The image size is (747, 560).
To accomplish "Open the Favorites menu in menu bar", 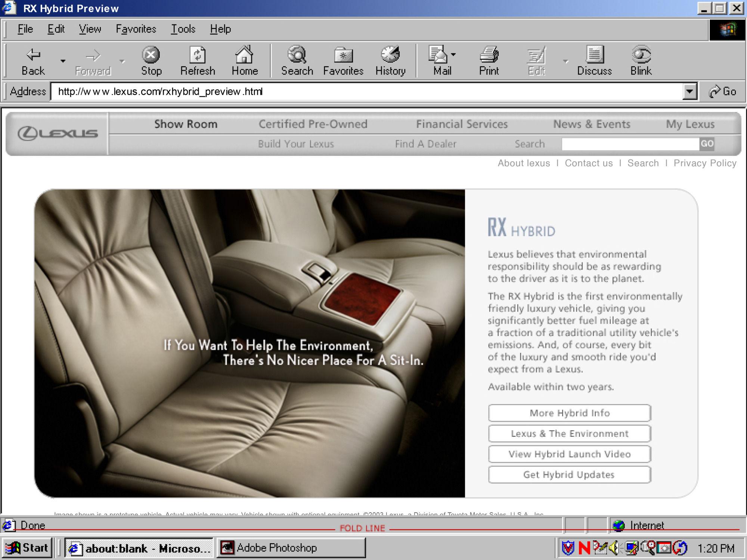I will (136, 29).
